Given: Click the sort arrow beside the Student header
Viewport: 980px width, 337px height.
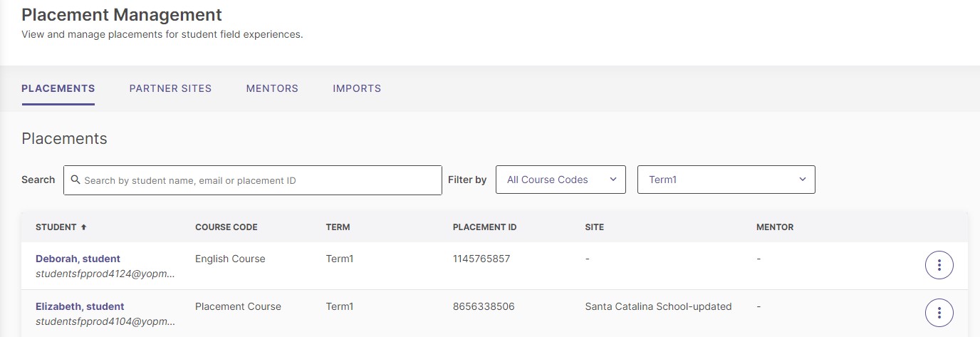Looking at the screenshot, I should 83,227.
